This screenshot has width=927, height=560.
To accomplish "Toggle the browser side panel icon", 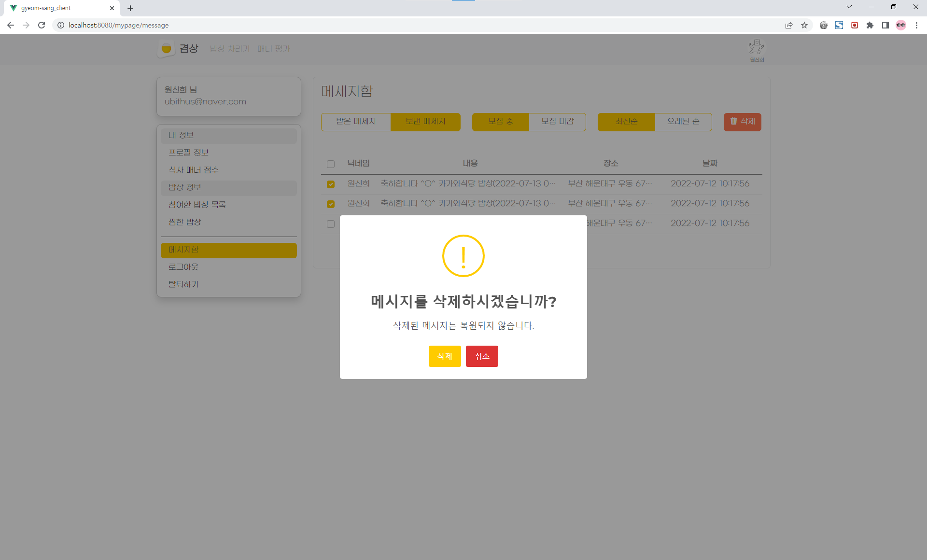I will click(x=885, y=25).
